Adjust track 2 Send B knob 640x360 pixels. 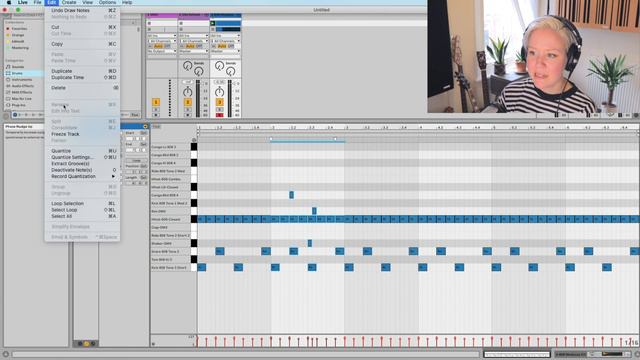199,72
